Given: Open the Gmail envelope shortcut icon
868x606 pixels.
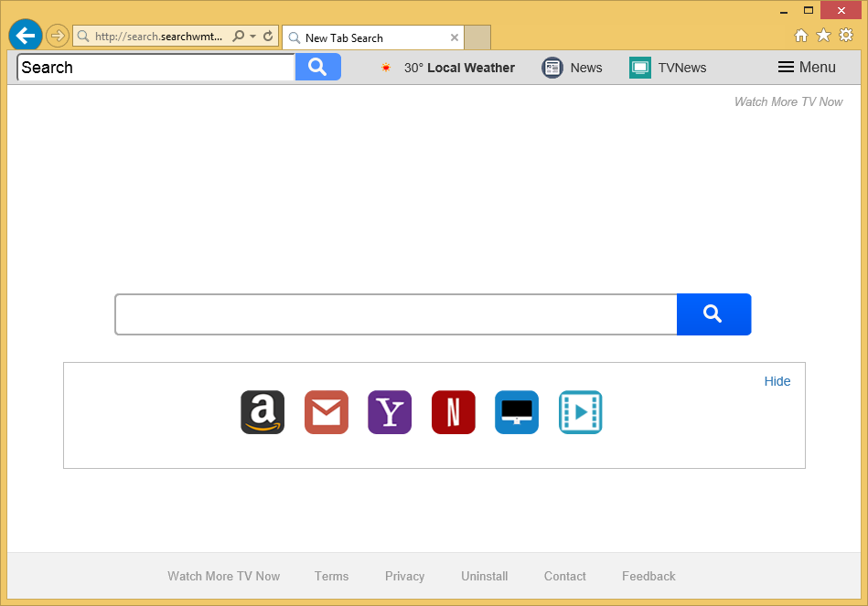Looking at the screenshot, I should tap(326, 412).
